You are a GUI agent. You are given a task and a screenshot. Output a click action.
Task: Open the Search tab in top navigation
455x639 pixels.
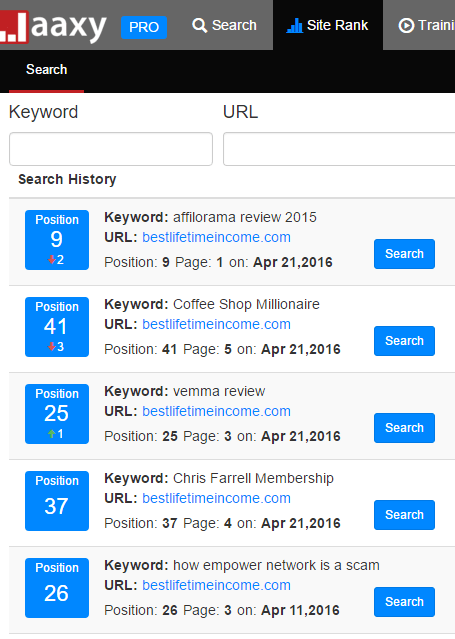224,25
